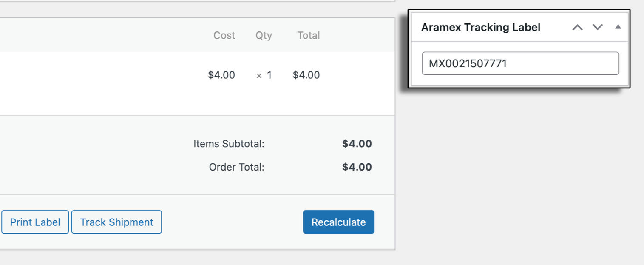Click the Order Total label

[x=236, y=167]
